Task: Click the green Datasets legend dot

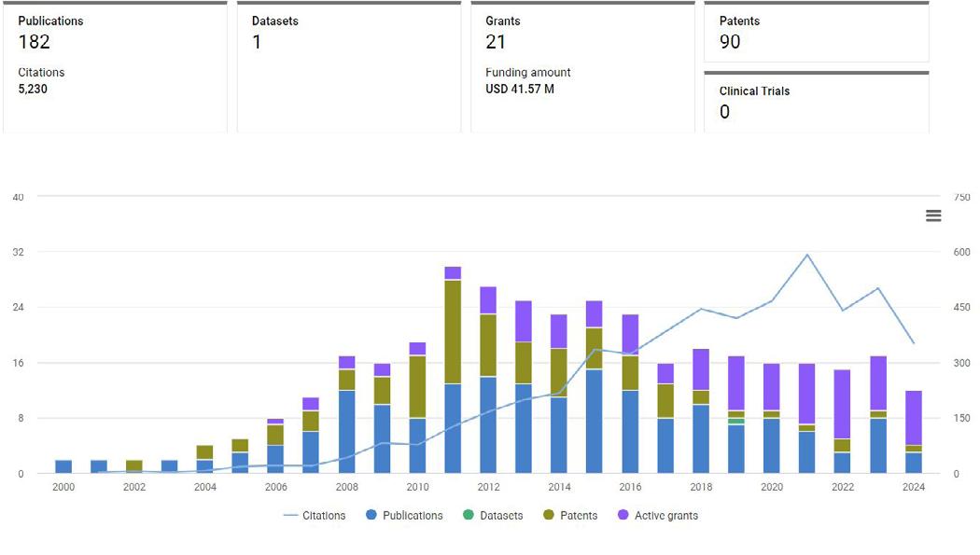Action: pyautogui.click(x=469, y=515)
